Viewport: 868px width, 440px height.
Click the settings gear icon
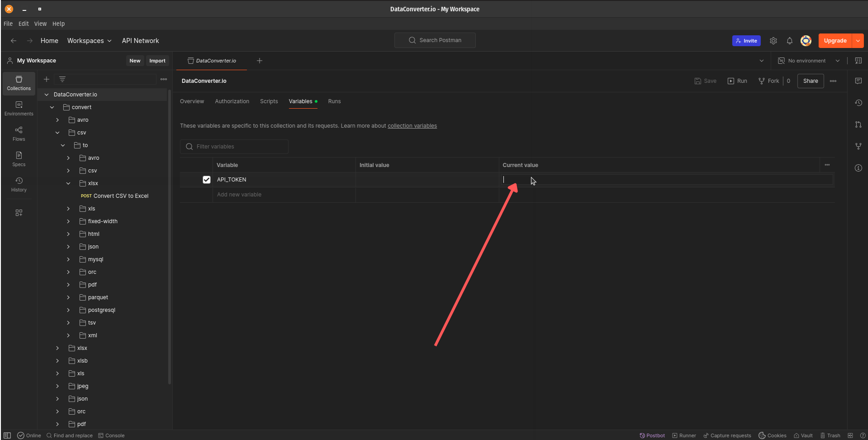773,41
